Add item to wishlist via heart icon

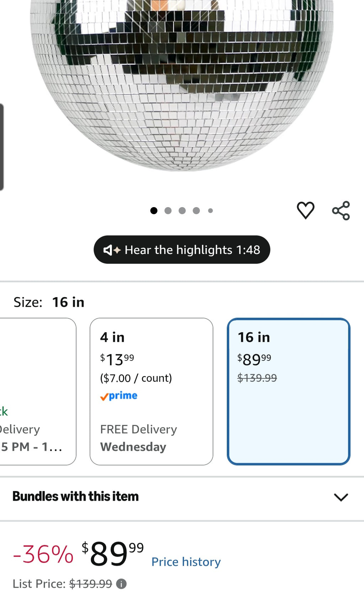coord(305,211)
